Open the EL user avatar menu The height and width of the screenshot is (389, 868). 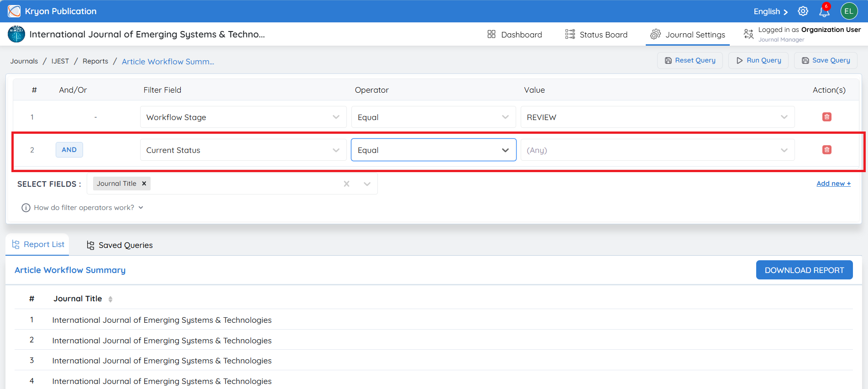click(x=849, y=11)
